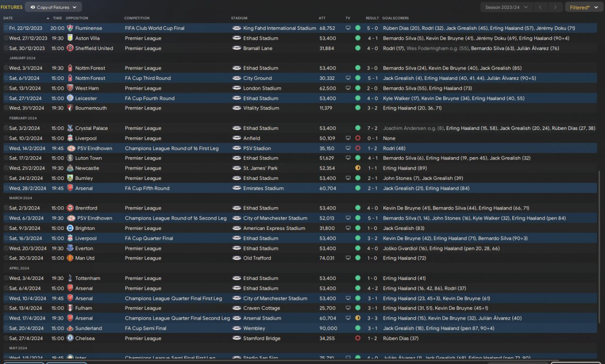Tick the selector circle for Crystal Palace fixture
Image resolution: width=605 pixels, height=364 pixels.
[6, 128]
